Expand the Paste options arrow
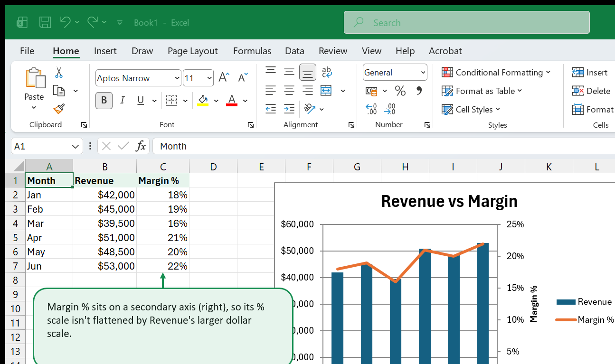 [34, 108]
